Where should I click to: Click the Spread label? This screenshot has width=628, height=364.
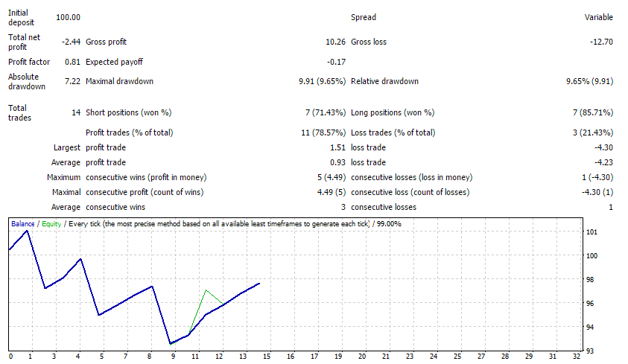tap(364, 17)
